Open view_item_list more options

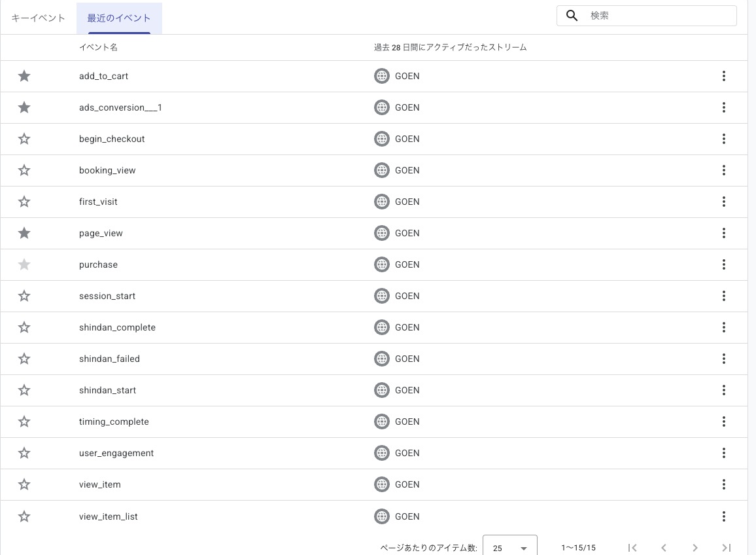point(724,516)
